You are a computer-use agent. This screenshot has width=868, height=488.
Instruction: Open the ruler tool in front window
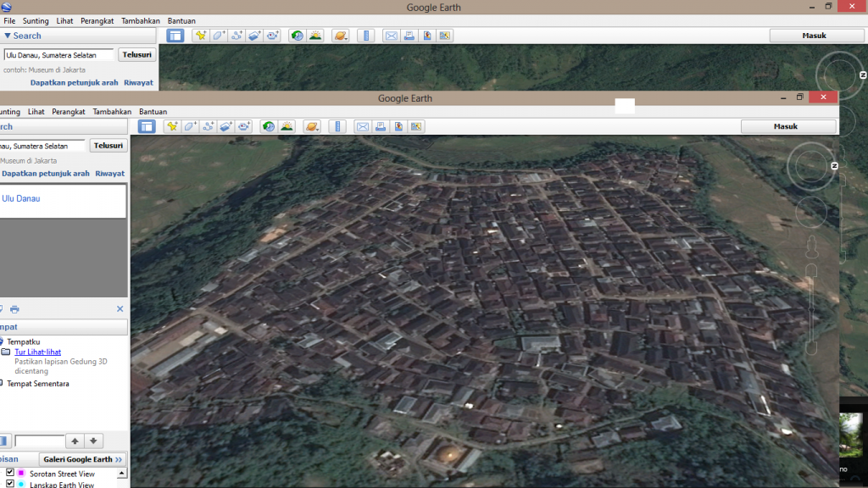tap(338, 126)
